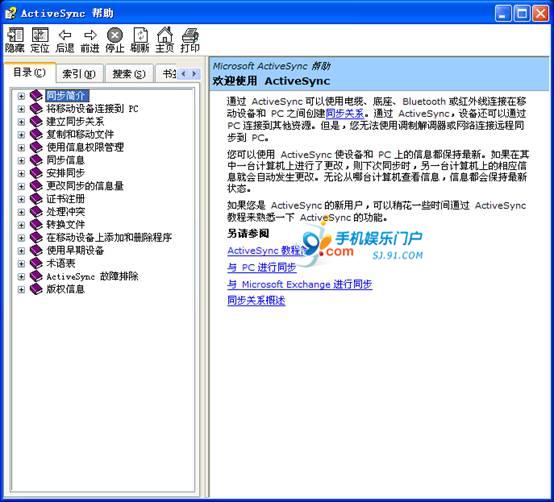Expand the 将移动设备连接到 PC node

[21, 109]
